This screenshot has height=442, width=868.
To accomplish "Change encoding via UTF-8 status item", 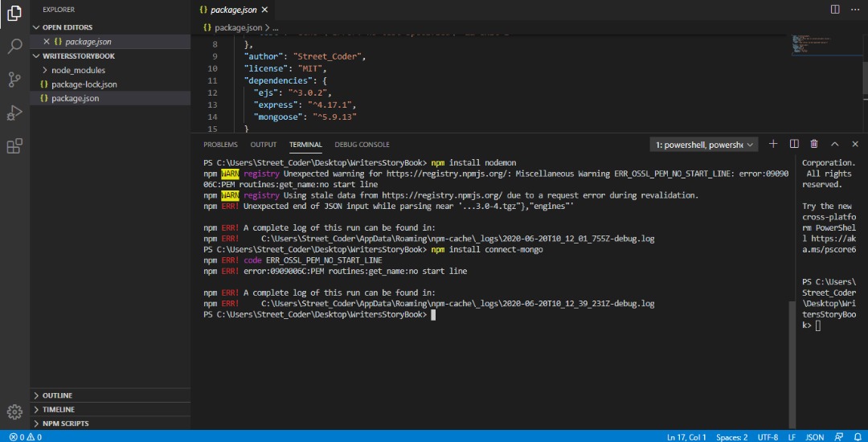I will coord(768,437).
